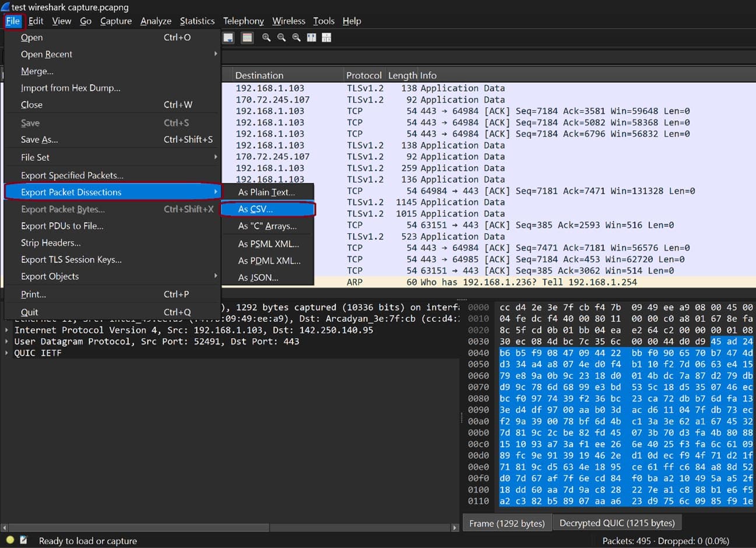Choose Import from Hex Dump...
This screenshot has height=548, width=756.
click(112, 88)
